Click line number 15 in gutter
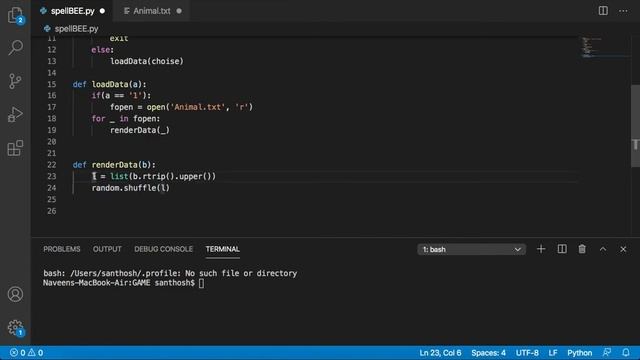 click(51, 84)
